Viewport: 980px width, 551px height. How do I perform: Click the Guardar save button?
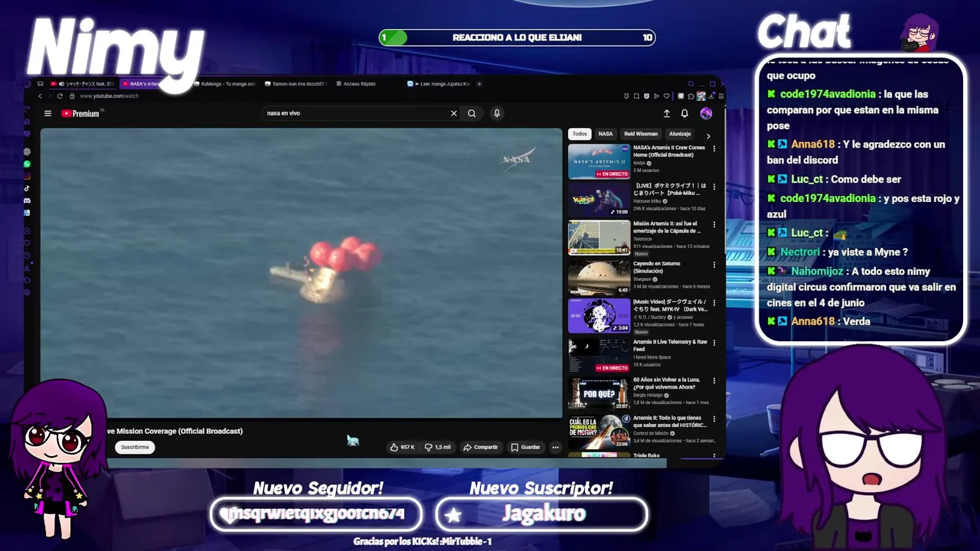coord(526,447)
